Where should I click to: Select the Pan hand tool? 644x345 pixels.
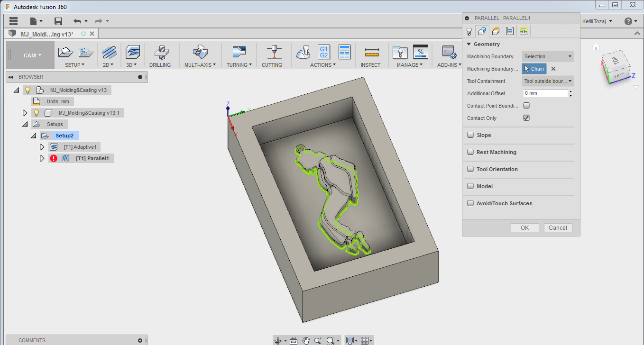point(306,340)
